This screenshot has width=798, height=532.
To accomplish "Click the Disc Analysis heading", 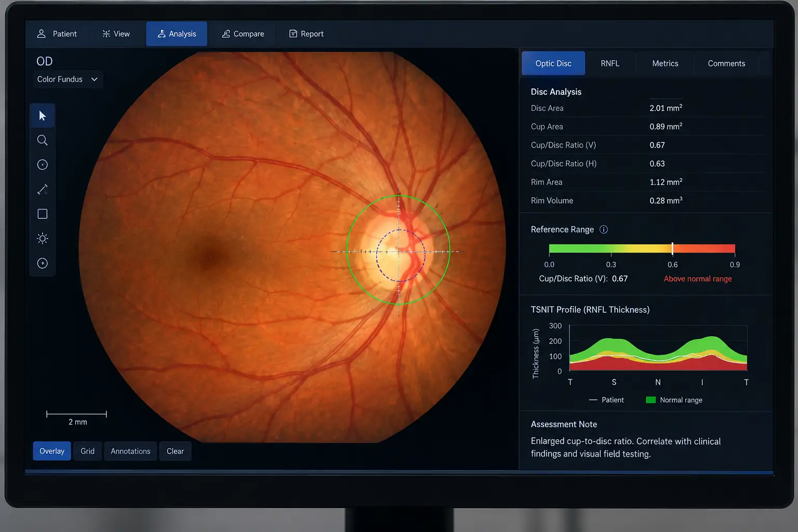I will click(x=556, y=92).
